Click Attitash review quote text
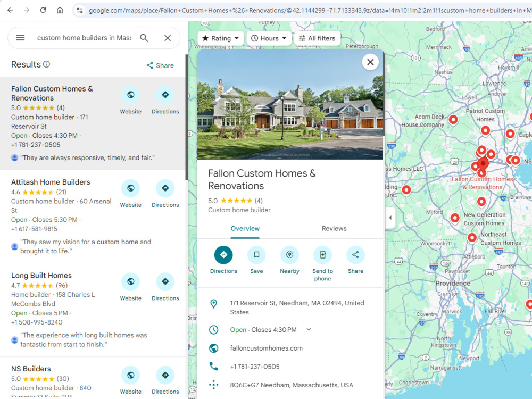This screenshot has width=532, height=399. pyautogui.click(x=86, y=246)
